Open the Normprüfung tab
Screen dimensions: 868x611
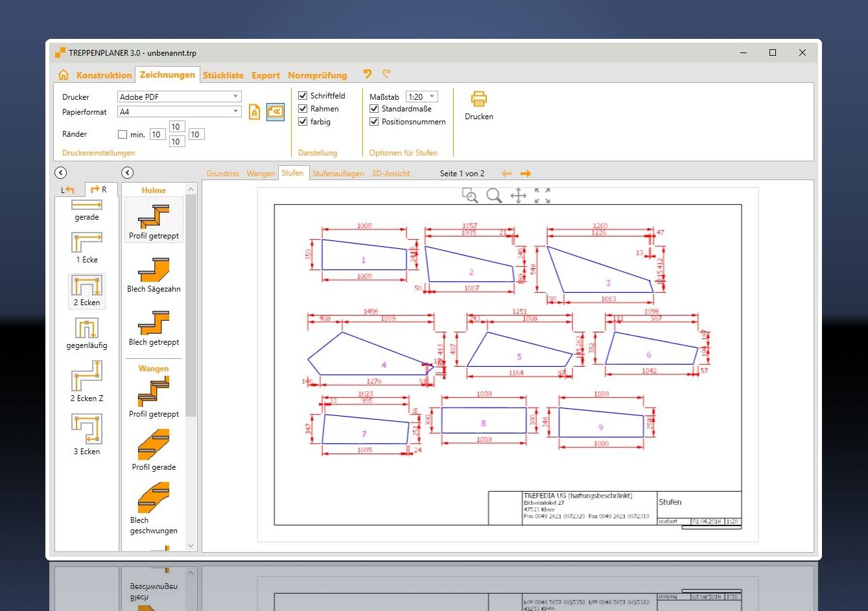pyautogui.click(x=318, y=75)
